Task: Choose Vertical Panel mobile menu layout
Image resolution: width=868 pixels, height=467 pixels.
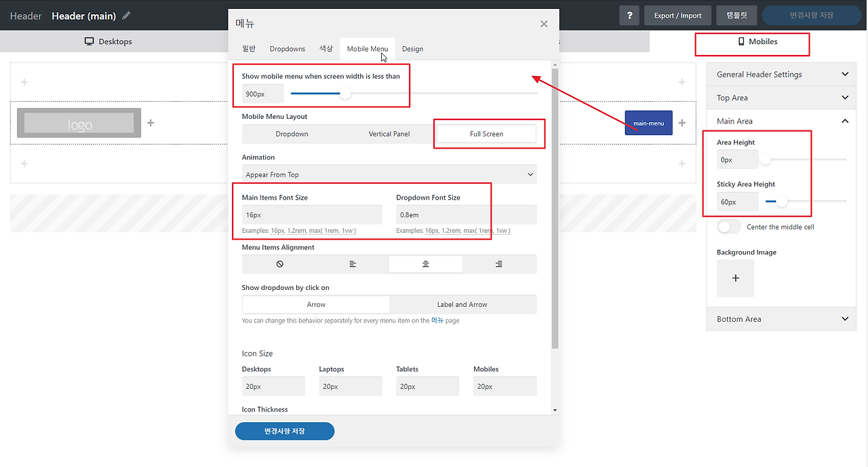Action: (x=389, y=134)
